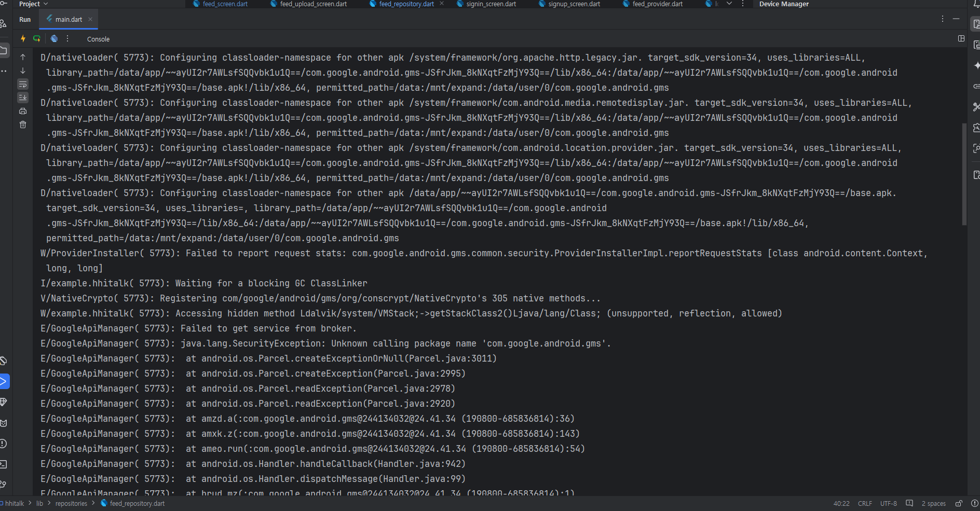Print the console output
This screenshot has width=980, height=511.
23,111
